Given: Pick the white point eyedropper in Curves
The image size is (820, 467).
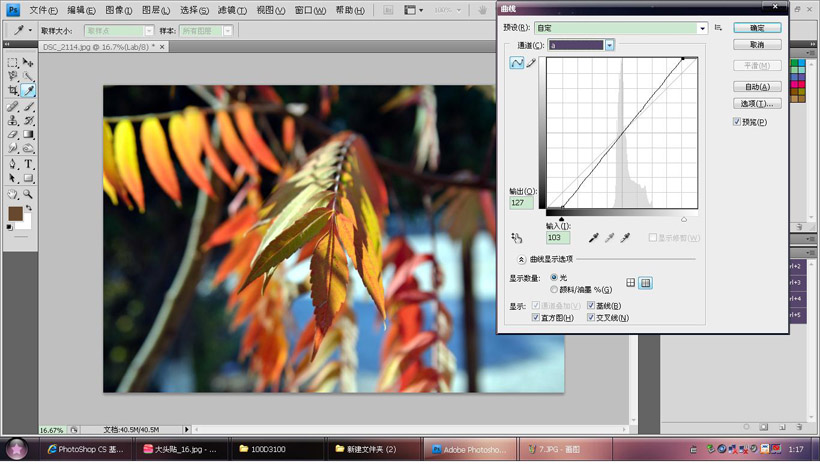Looking at the screenshot, I should 625,238.
